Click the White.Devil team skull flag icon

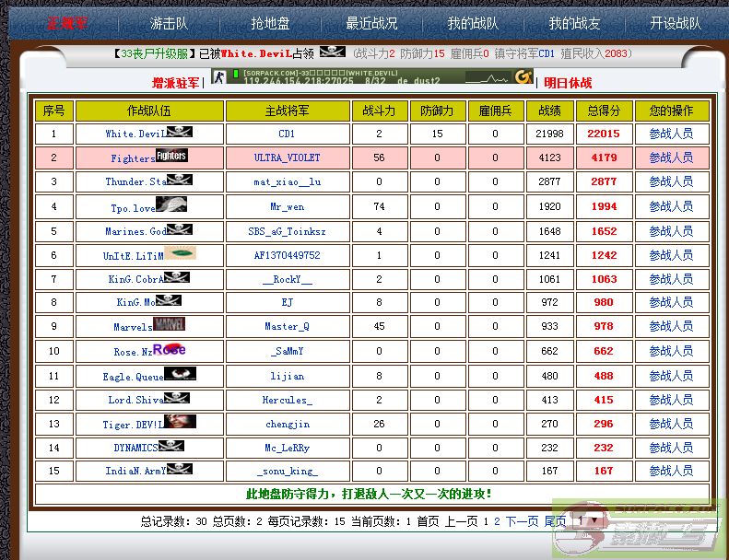coord(179,133)
